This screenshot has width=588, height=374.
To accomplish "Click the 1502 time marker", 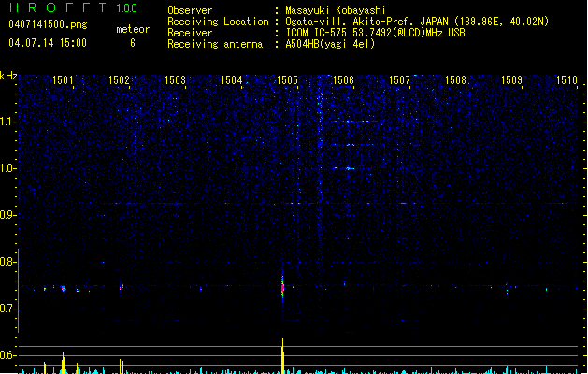I will coord(119,80).
